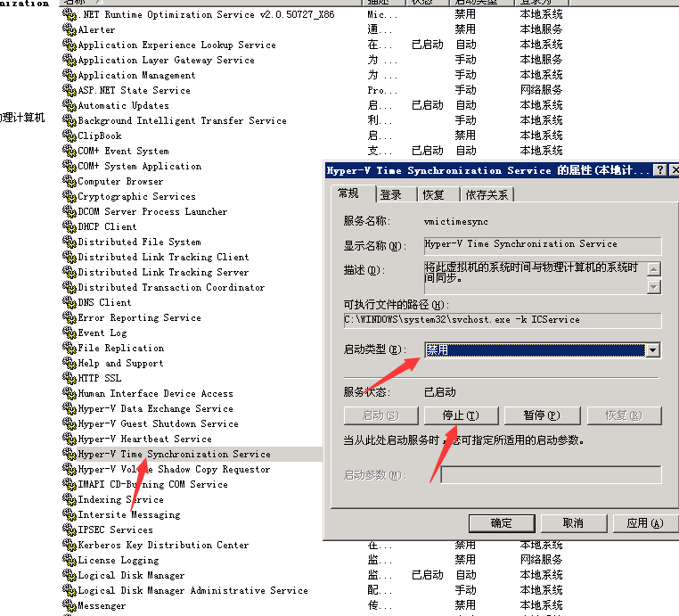
Task: Click the .NET Runtime Optimization Service icon
Action: point(70,14)
